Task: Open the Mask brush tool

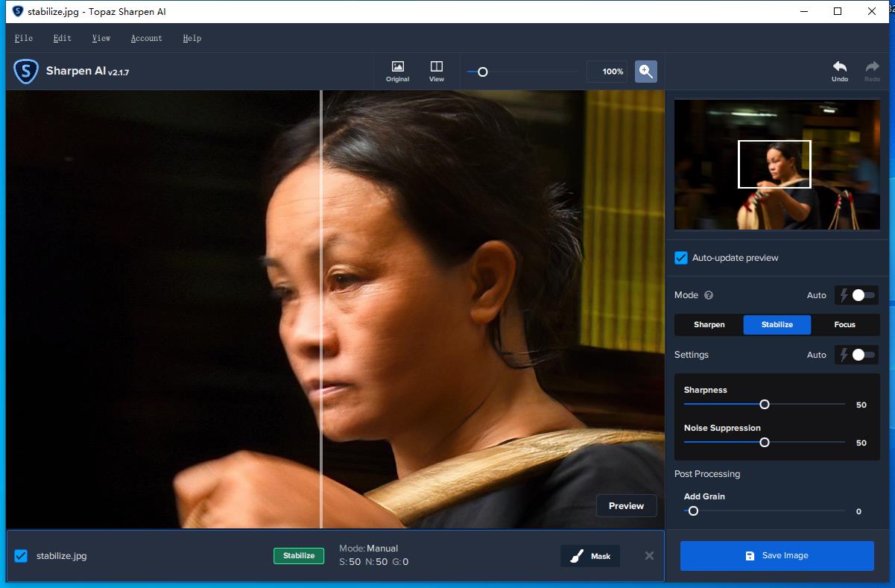Action: coord(590,556)
